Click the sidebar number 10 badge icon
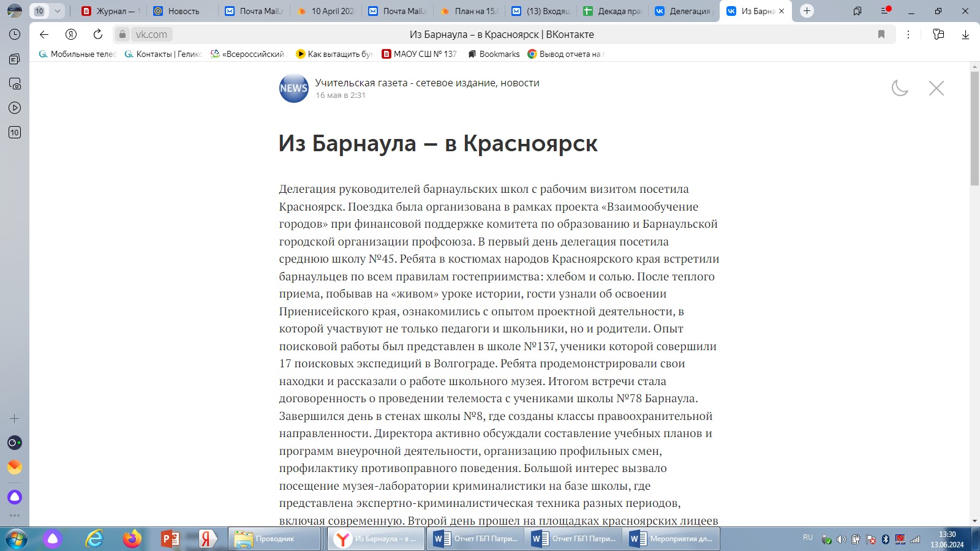 coord(15,132)
